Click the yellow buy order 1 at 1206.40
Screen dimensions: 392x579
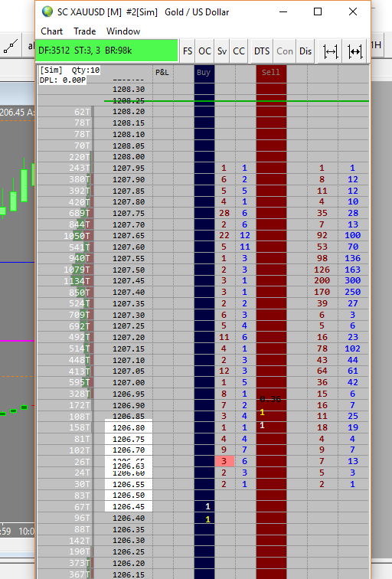pyautogui.click(x=207, y=519)
